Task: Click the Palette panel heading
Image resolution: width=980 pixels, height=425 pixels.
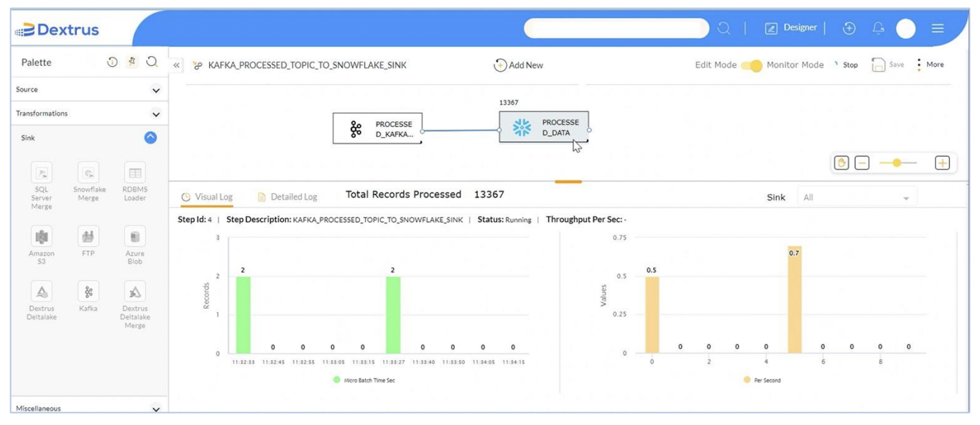Action: [37, 62]
